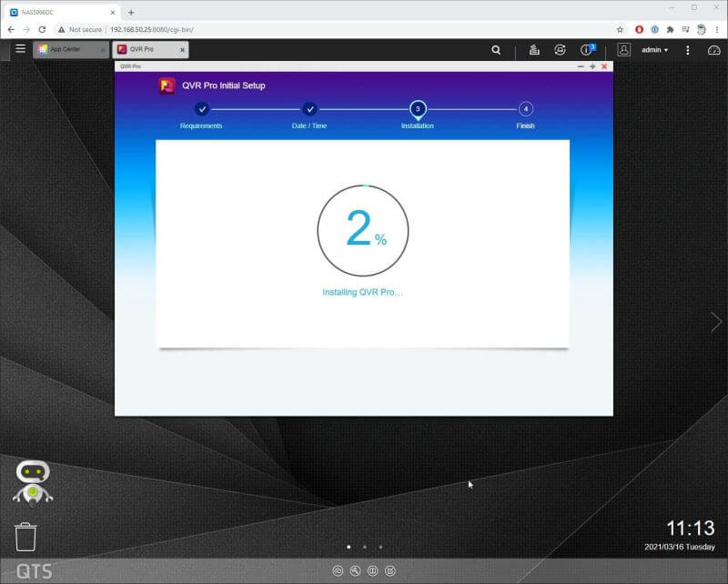This screenshot has height=584, width=728.
Task: Go back in the browser
Action: click(11, 29)
